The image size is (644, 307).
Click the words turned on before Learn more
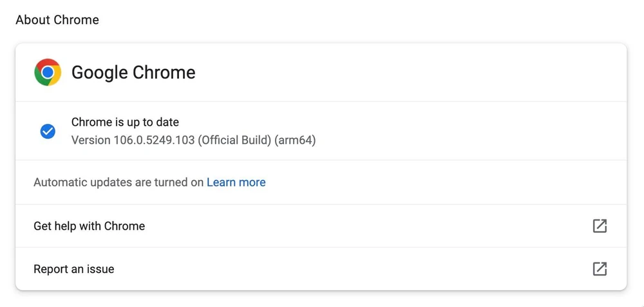pos(180,183)
